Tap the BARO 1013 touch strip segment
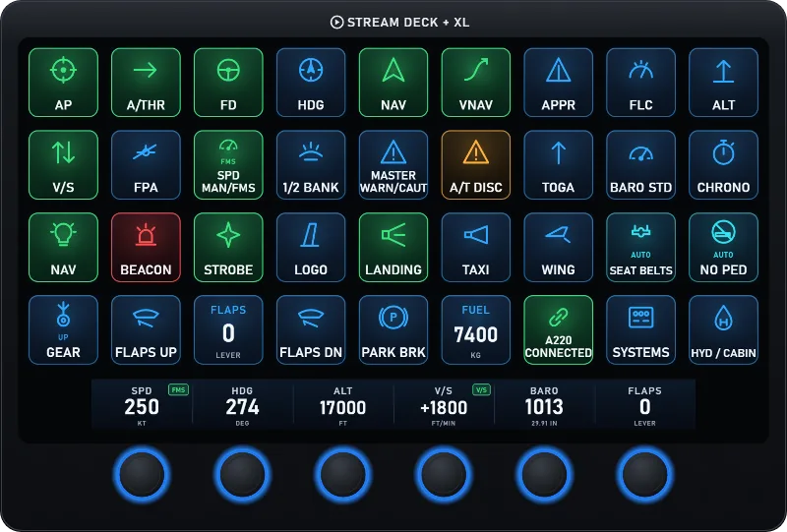Screen dimensions: 787x532 [545, 404]
